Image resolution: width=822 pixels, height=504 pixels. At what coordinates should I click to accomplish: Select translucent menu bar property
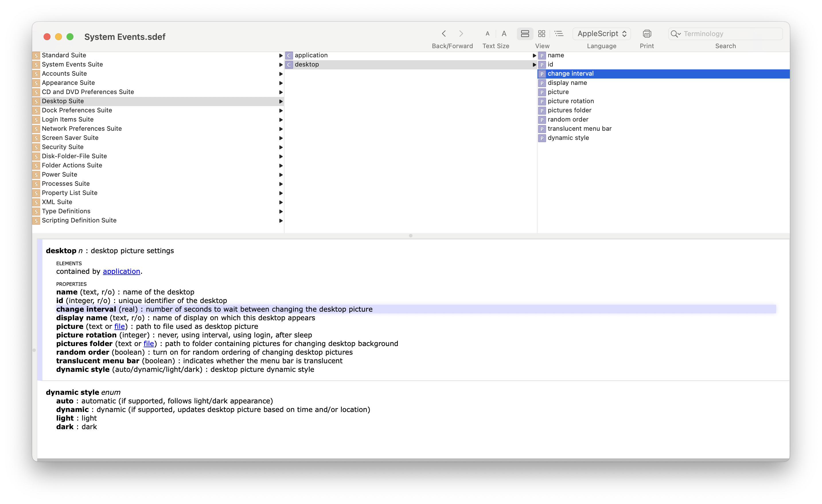click(664, 129)
